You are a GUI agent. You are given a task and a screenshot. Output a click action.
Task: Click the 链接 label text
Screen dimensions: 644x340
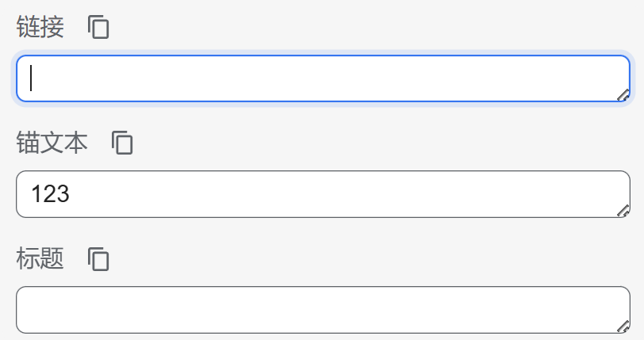point(40,28)
